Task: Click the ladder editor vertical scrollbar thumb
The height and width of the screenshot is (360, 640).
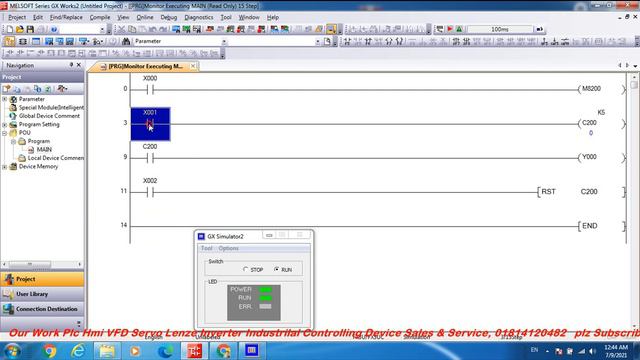Action: click(634, 84)
